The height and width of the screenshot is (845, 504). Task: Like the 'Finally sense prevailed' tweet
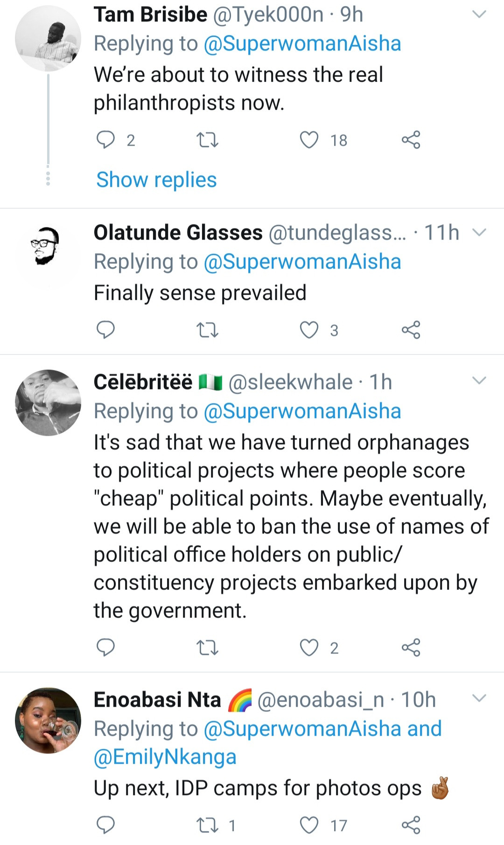pos(309,330)
